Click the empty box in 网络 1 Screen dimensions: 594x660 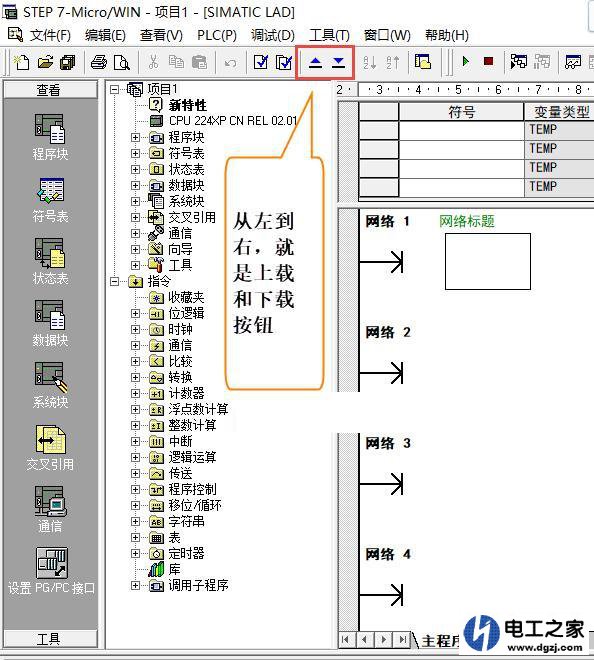[487, 261]
